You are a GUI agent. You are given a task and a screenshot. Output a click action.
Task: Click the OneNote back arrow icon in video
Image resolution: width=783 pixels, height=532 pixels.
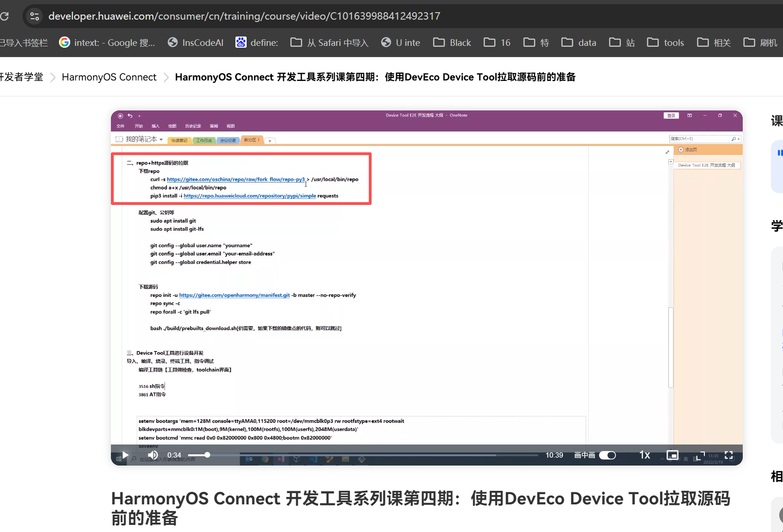[120, 116]
